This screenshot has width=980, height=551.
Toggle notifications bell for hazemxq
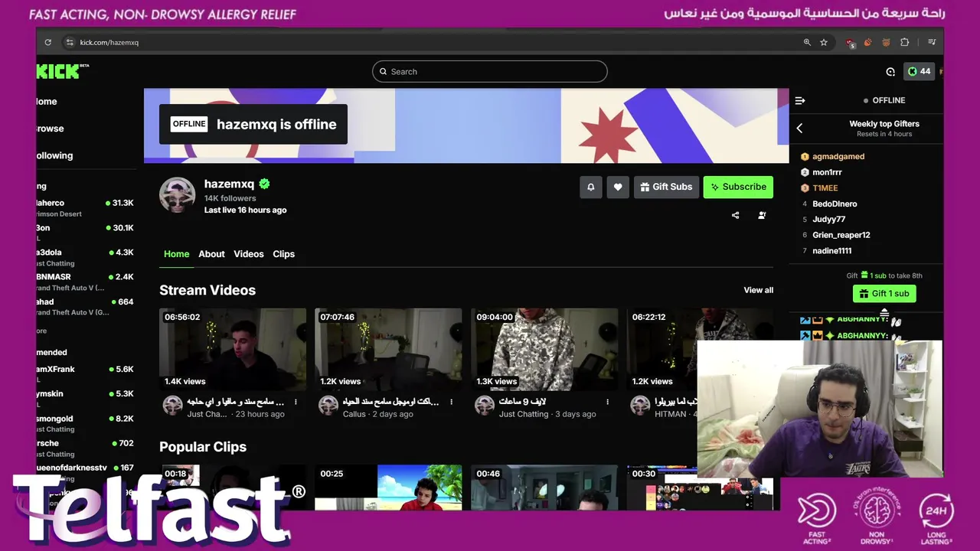[x=591, y=187]
